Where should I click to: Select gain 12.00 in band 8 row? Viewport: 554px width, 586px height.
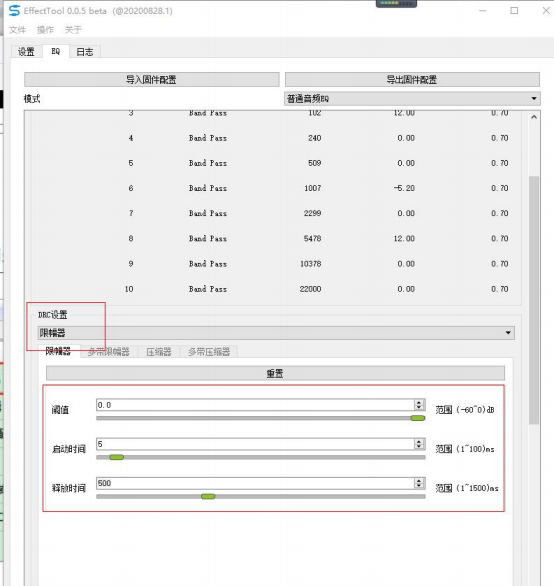click(404, 238)
